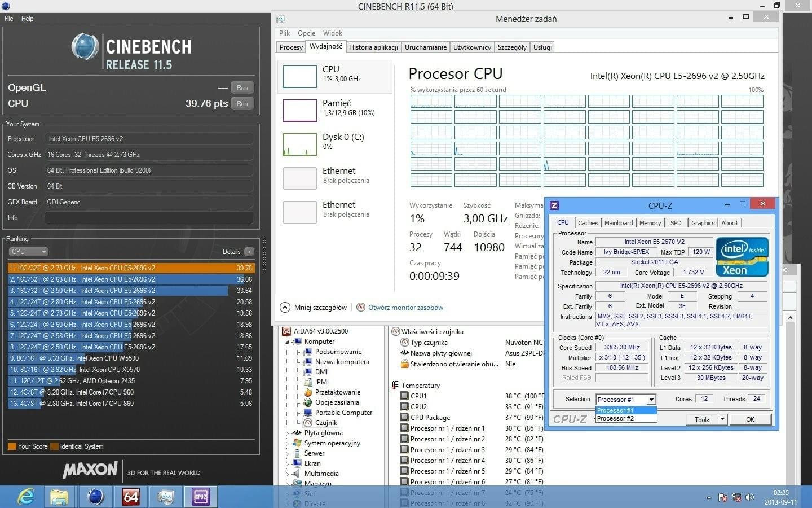
Task: Select Dysk 0 (C:) in sidebar
Action: click(335, 144)
